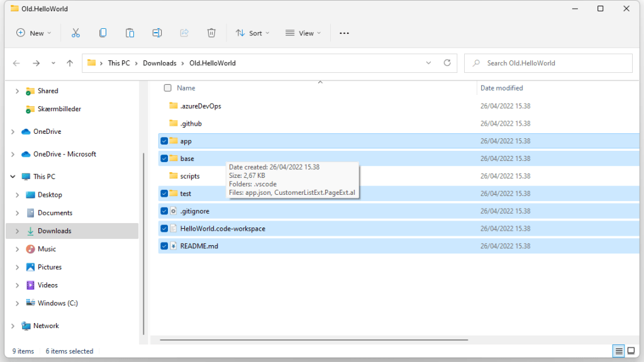This screenshot has width=644, height=362.
Task: Click the Paste clipboard icon
Action: (x=130, y=33)
